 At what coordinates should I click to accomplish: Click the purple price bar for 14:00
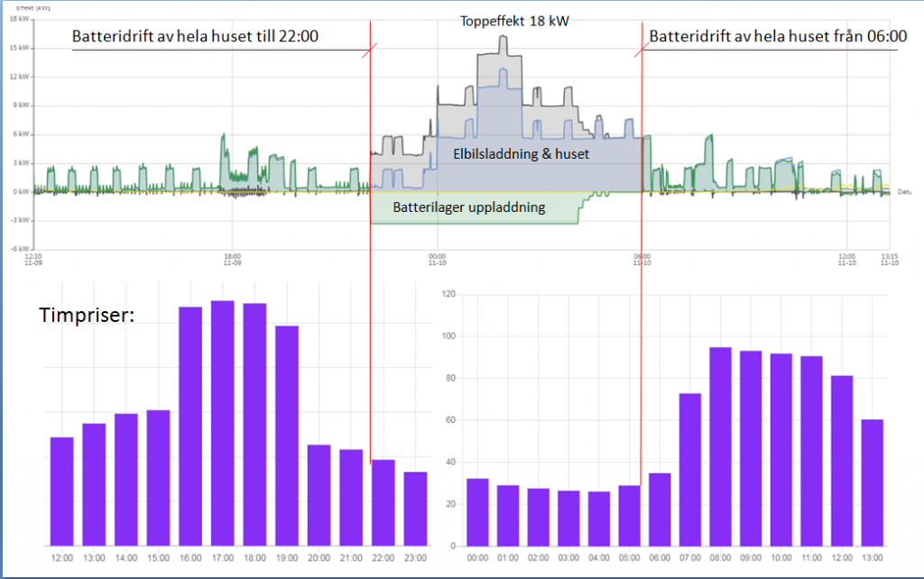click(x=126, y=480)
